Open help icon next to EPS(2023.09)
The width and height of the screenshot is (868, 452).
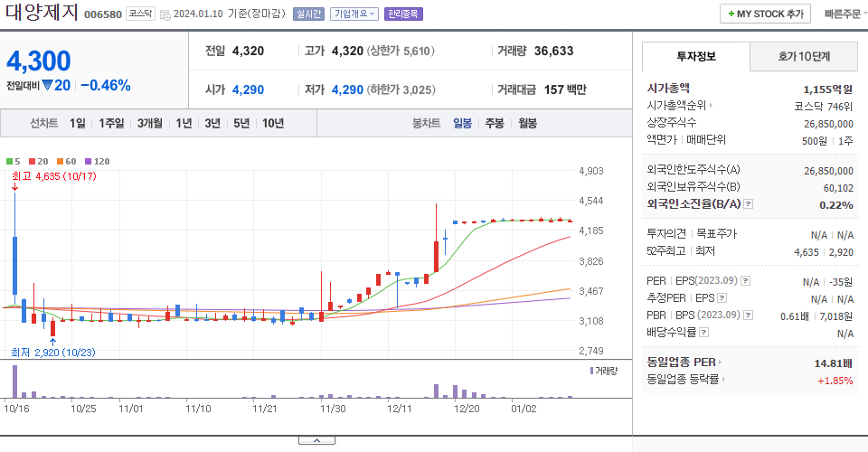pos(746,281)
